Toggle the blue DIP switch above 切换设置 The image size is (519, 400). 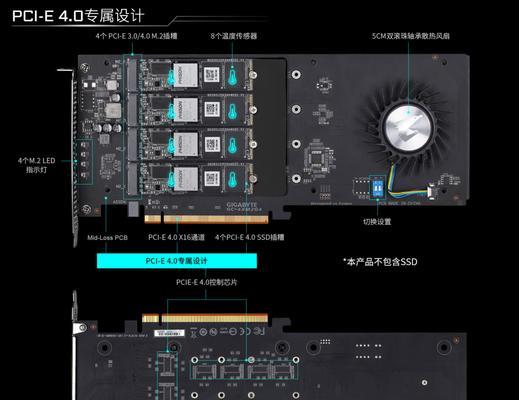tap(378, 188)
